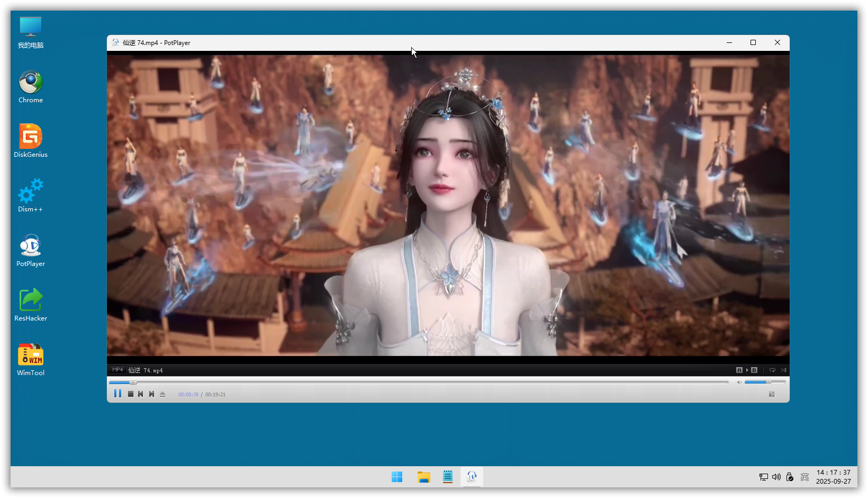The width and height of the screenshot is (868, 498).
Task: Select the WimTool desktop icon
Action: [x=31, y=359]
